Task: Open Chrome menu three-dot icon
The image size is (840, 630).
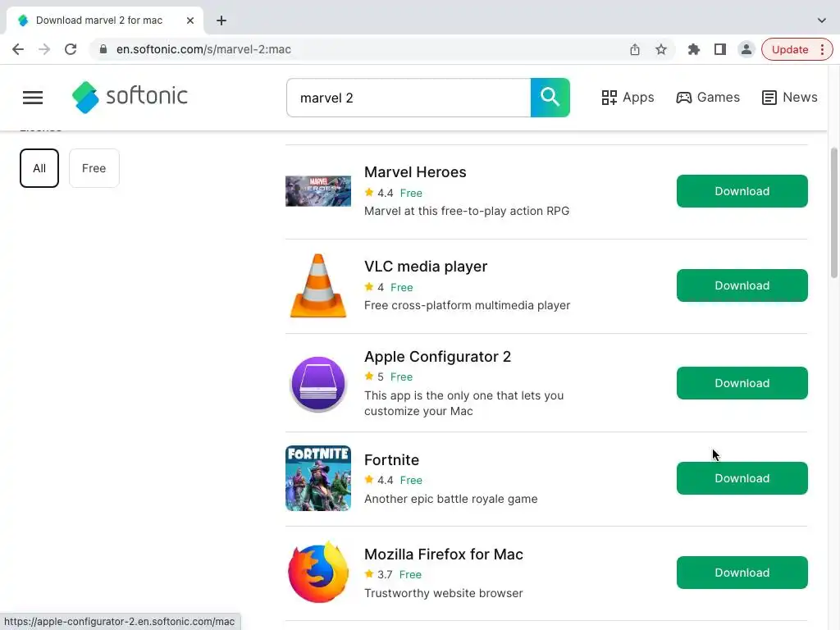Action: 822,49
